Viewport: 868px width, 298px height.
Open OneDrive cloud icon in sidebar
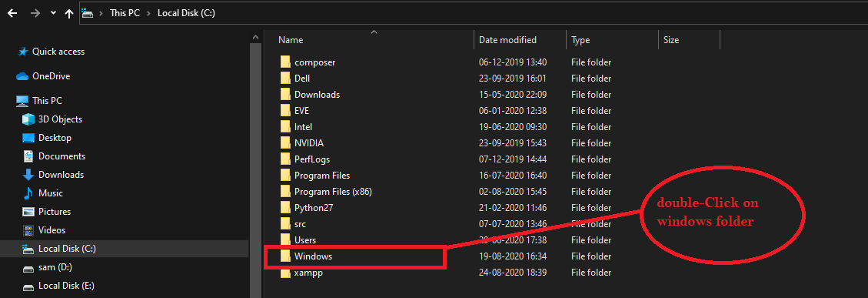pos(22,76)
